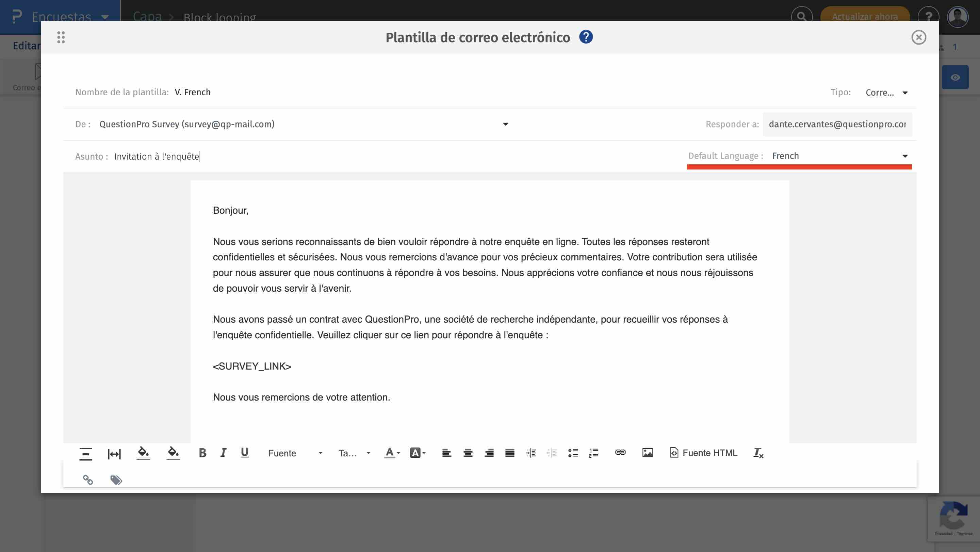Open Fuente HTML source view

pyautogui.click(x=703, y=453)
